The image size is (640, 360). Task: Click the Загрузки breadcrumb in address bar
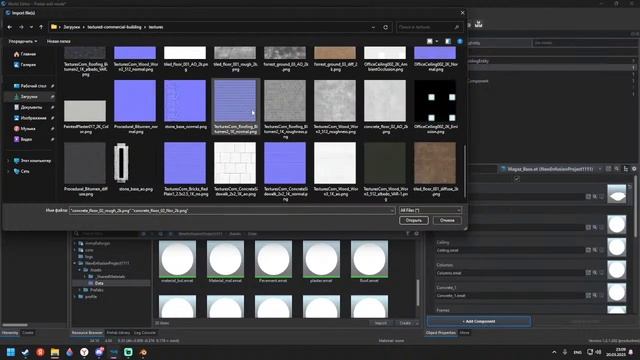71,27
